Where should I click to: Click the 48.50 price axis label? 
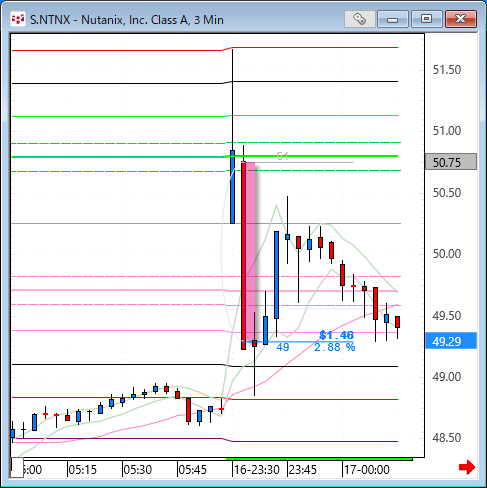[x=447, y=438]
